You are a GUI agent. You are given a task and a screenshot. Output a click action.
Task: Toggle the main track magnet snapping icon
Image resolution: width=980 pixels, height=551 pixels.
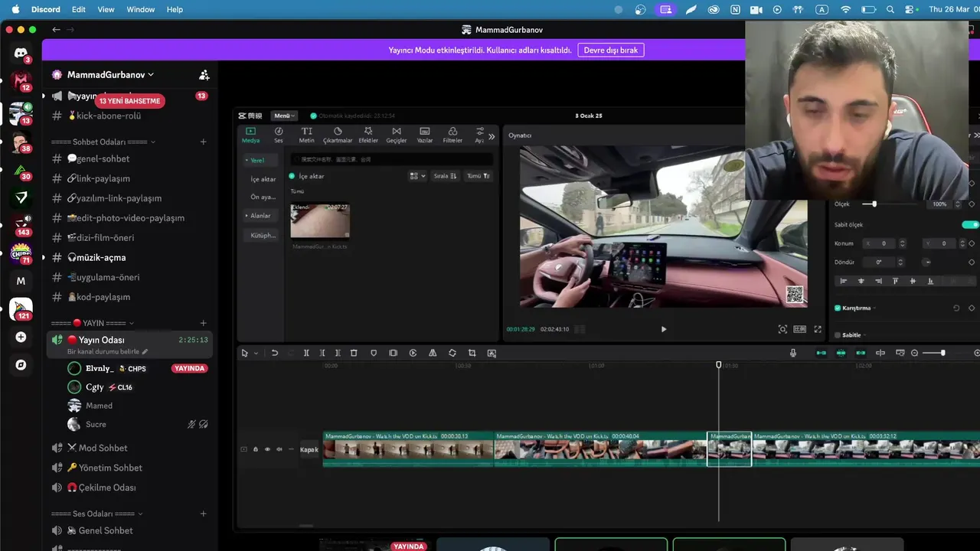click(821, 353)
